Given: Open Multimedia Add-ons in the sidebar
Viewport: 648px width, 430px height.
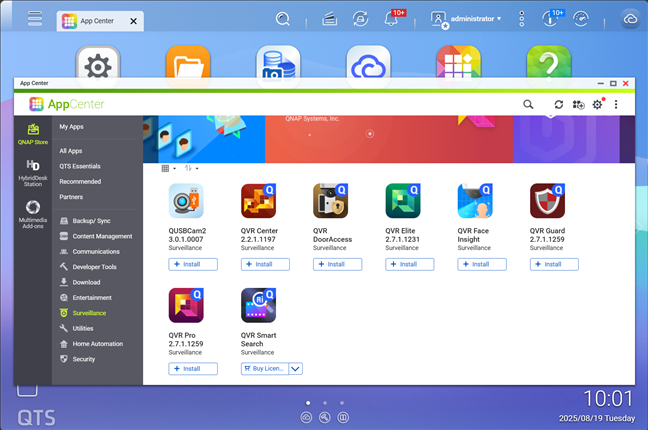Looking at the screenshot, I should click(33, 211).
